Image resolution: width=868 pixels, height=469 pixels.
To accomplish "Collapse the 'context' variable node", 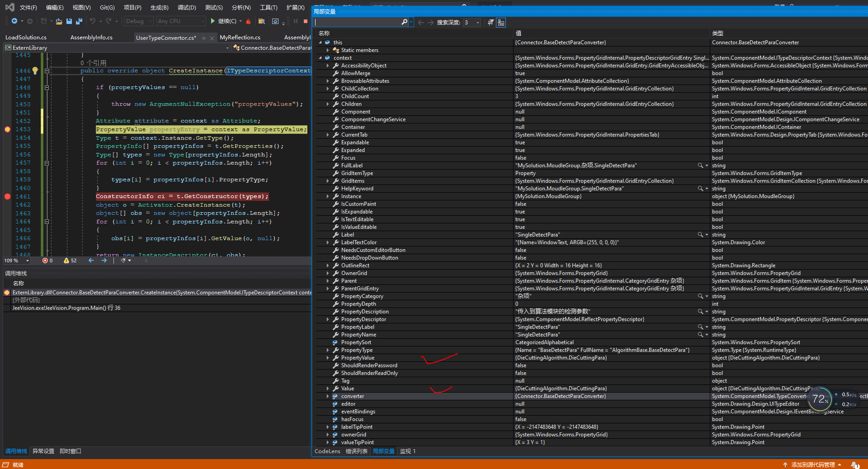I will click(321, 58).
